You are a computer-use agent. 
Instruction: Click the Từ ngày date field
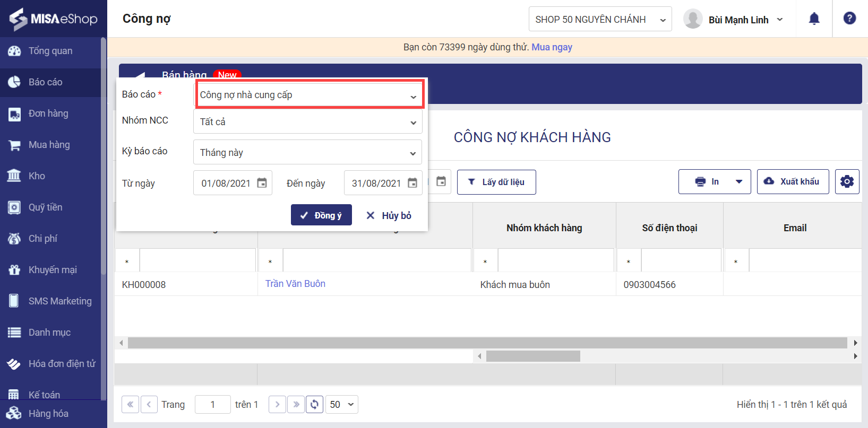point(233,183)
